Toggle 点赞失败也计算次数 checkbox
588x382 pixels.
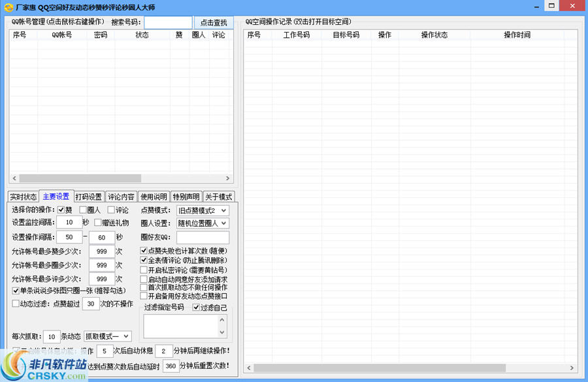pos(144,250)
